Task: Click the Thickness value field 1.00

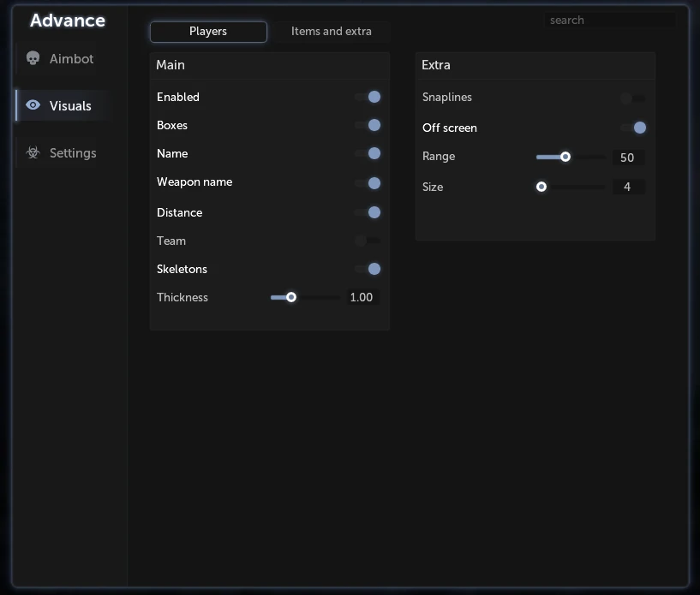Action: click(x=362, y=297)
